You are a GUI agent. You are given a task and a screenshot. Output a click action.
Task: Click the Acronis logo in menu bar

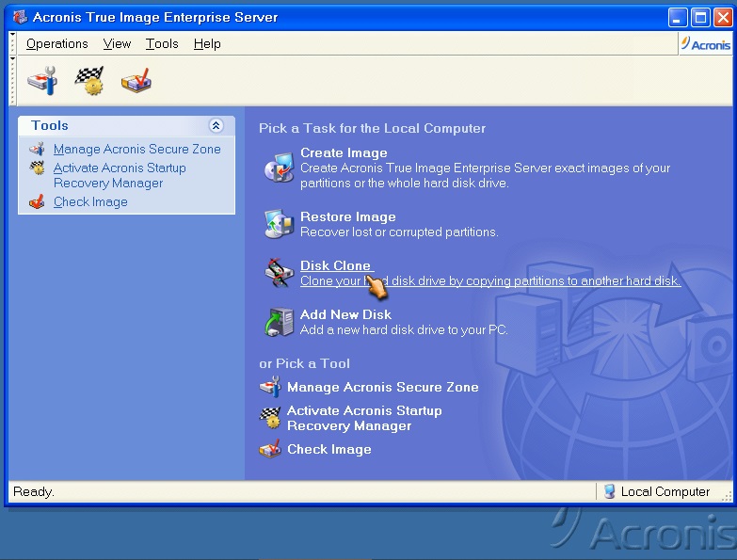[x=706, y=44]
